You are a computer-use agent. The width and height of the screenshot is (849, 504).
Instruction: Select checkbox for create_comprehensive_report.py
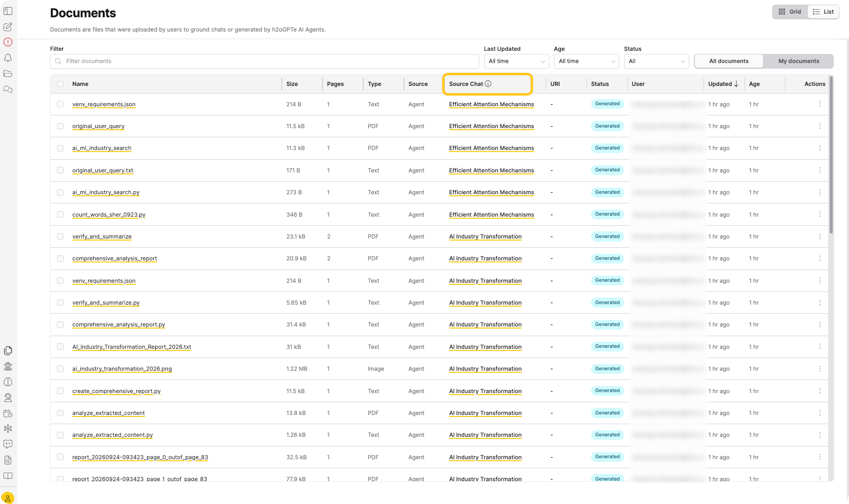tap(61, 391)
